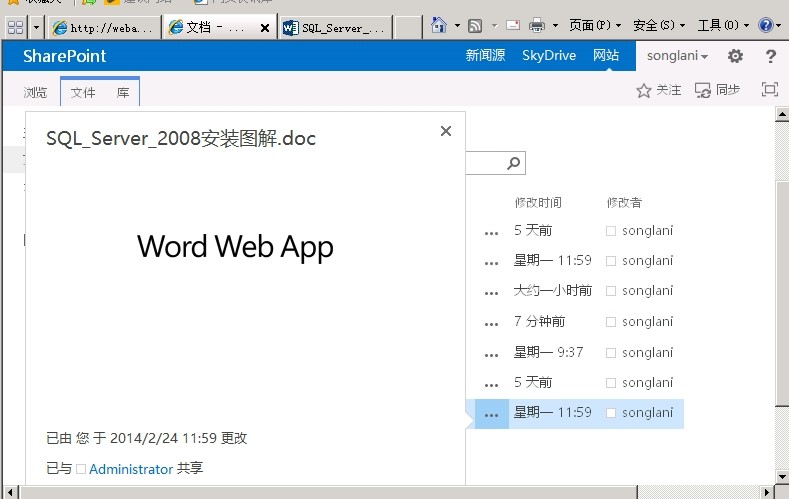Click the RSS feeds icon
The width and height of the screenshot is (789, 499).
click(x=475, y=25)
